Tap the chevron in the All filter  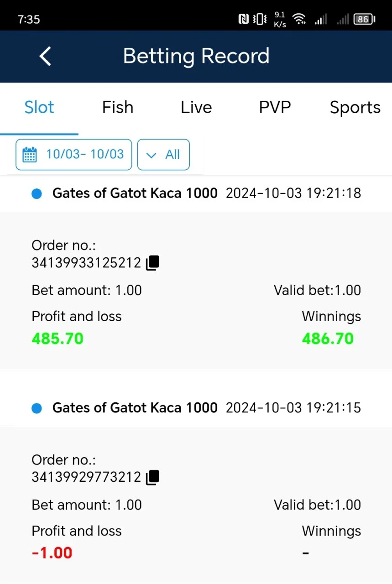(x=151, y=155)
